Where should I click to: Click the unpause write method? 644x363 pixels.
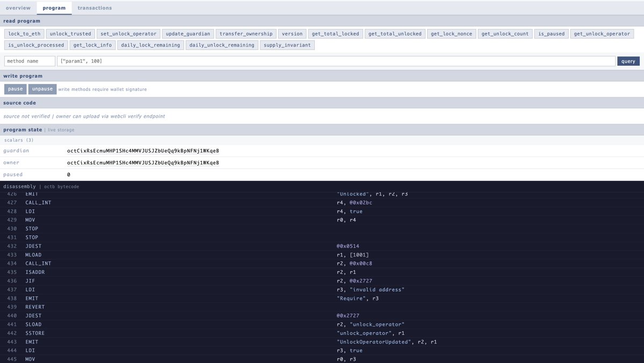coord(42,89)
